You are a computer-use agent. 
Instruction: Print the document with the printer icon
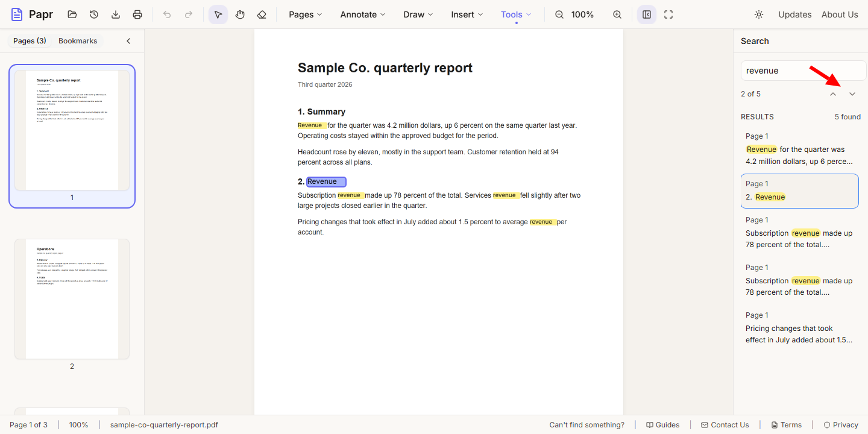pyautogui.click(x=137, y=14)
